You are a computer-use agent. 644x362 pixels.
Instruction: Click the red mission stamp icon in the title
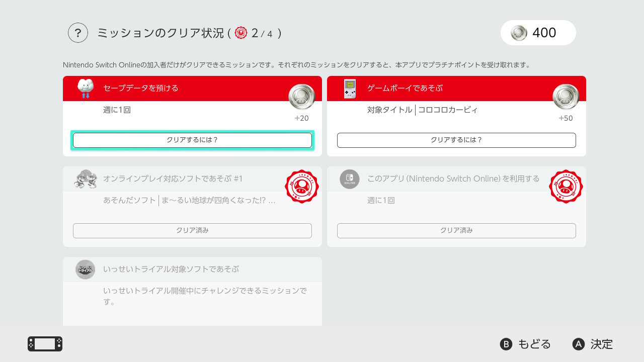[x=241, y=33]
